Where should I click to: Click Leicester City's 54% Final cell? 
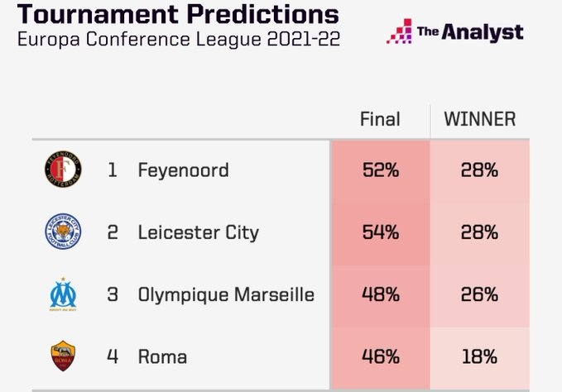click(381, 233)
